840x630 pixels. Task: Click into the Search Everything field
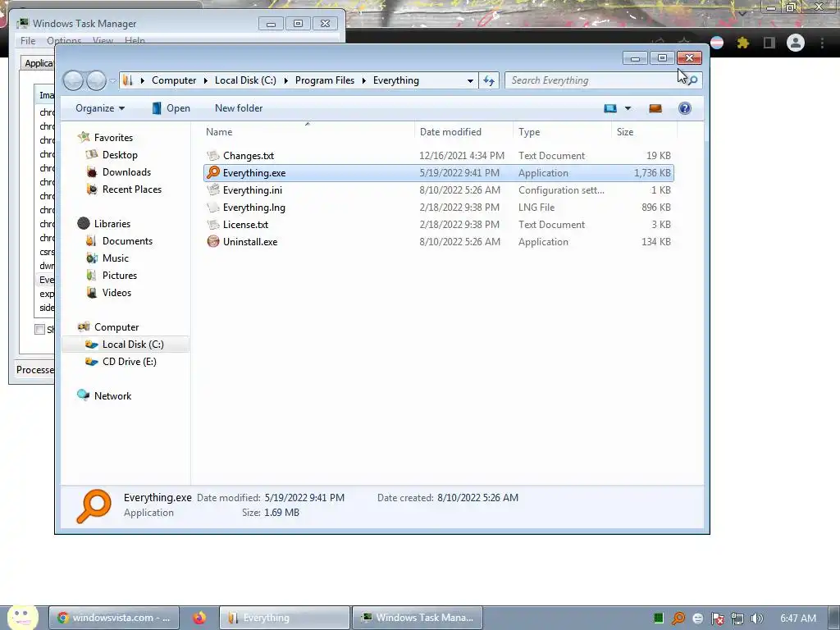pos(595,80)
